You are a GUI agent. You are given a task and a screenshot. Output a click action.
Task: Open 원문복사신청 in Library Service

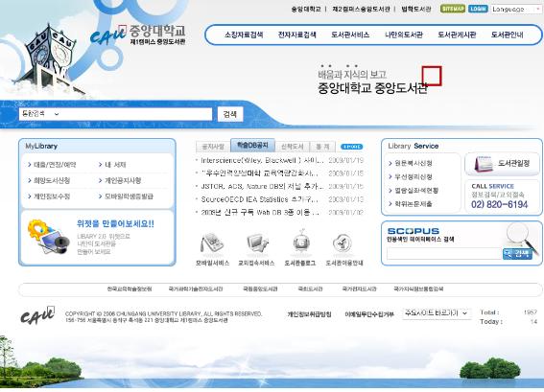[414, 163]
